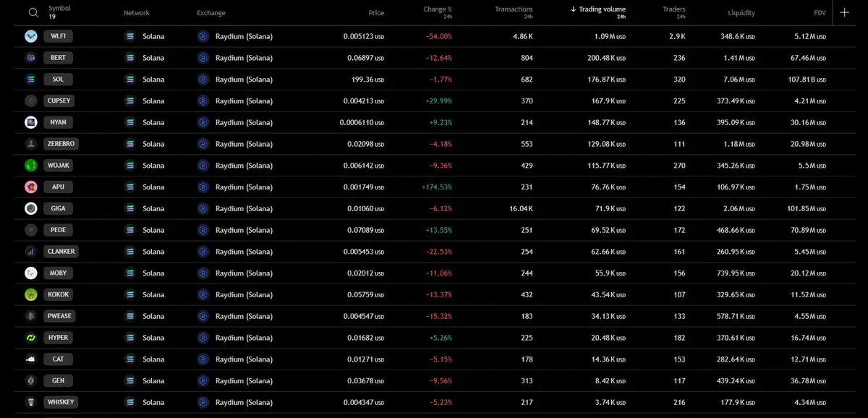The image size is (868, 418).
Task: Click the WLFI token logo icon
Action: [31, 36]
